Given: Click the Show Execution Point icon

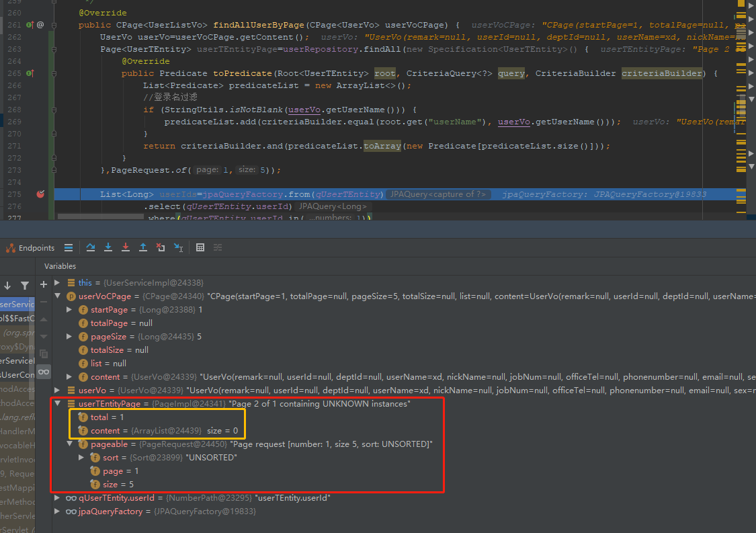Looking at the screenshot, I should click(69, 247).
